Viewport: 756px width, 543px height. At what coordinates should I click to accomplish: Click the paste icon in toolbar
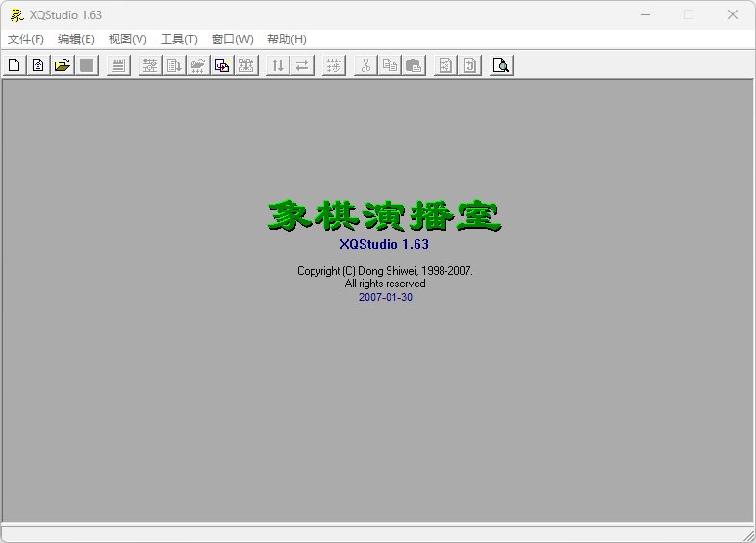tap(414, 65)
